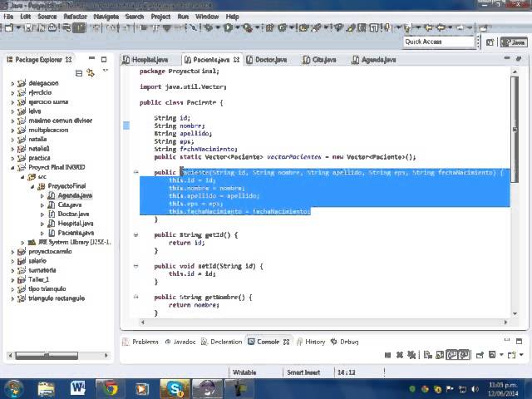Click the New Java Class toolbar icon
This screenshot has height=399, width=532.
click(x=282, y=27)
